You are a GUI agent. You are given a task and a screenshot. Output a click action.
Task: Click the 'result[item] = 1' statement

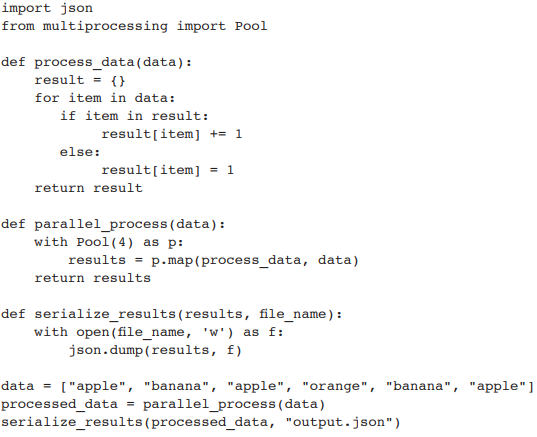coord(168,170)
